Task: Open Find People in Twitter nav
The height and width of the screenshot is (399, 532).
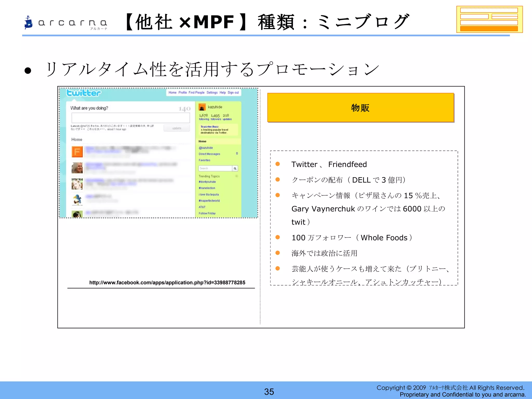Action: [196, 92]
